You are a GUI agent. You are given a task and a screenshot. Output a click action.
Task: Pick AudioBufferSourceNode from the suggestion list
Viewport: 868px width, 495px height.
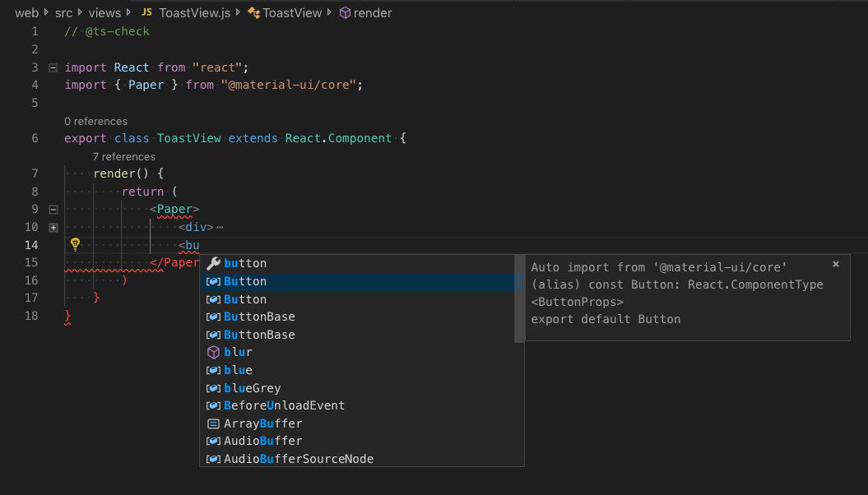(x=298, y=459)
